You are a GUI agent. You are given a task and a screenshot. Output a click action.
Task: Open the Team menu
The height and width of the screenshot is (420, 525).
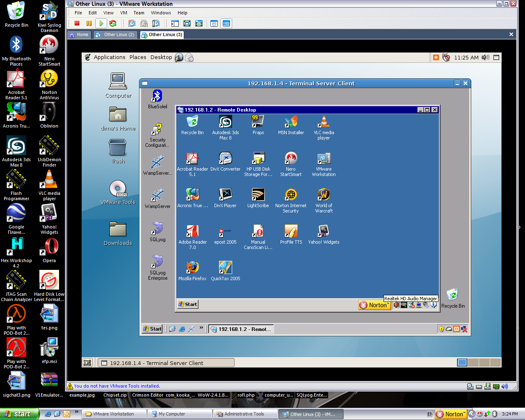point(139,13)
